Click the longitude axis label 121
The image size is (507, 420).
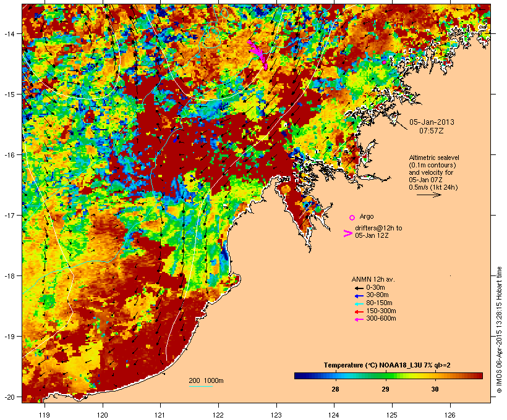tap(160, 415)
